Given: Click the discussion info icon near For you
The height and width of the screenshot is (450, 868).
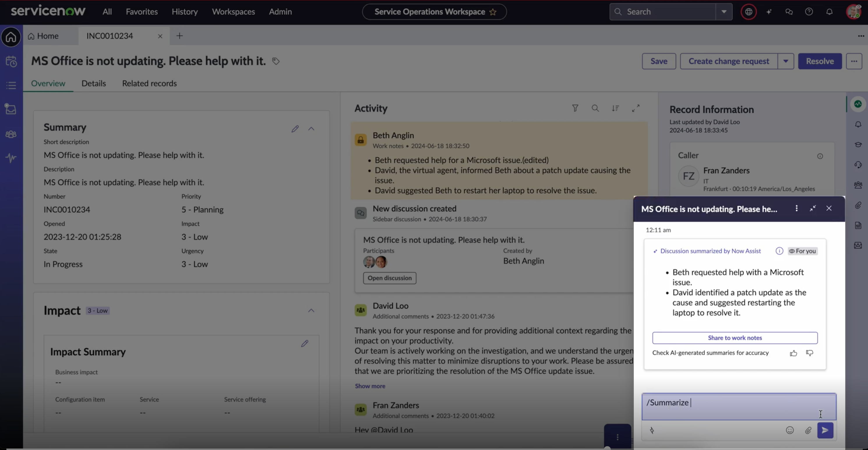Looking at the screenshot, I should click(779, 251).
